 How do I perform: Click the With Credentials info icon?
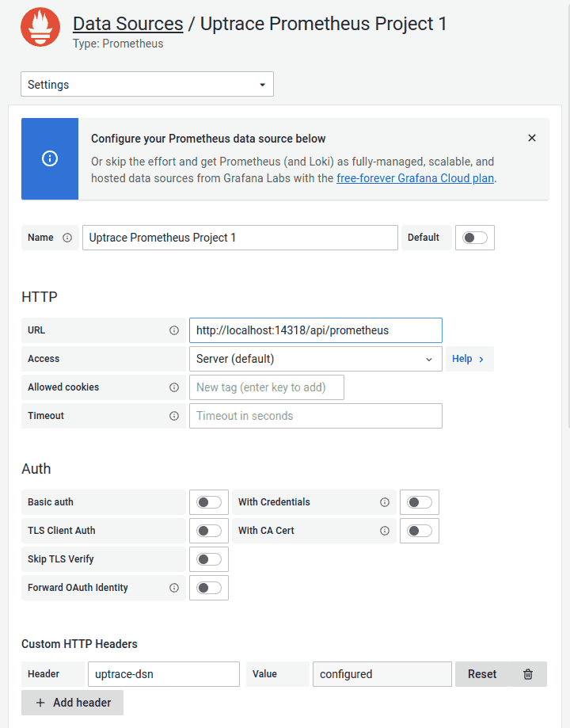385,502
